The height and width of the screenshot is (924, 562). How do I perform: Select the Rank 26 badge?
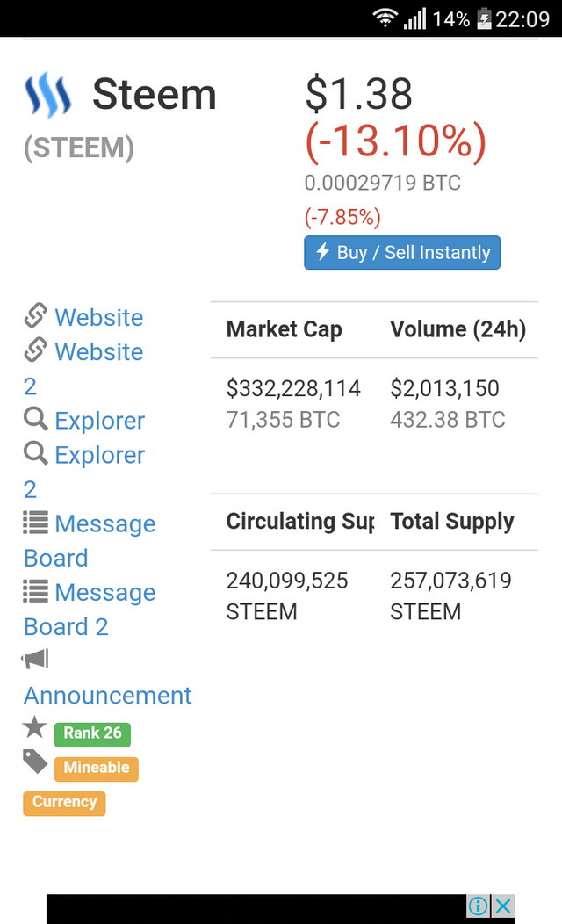pyautogui.click(x=92, y=733)
